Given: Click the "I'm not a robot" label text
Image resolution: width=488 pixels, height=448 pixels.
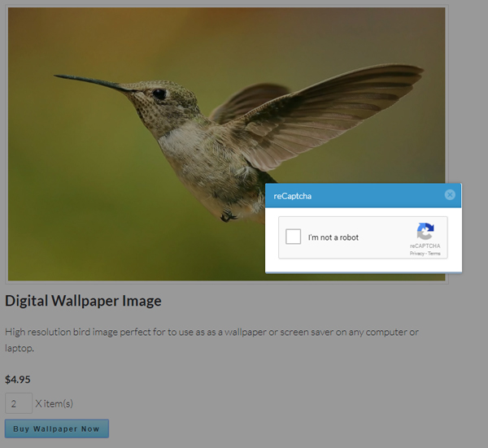Looking at the screenshot, I should click(x=333, y=237).
